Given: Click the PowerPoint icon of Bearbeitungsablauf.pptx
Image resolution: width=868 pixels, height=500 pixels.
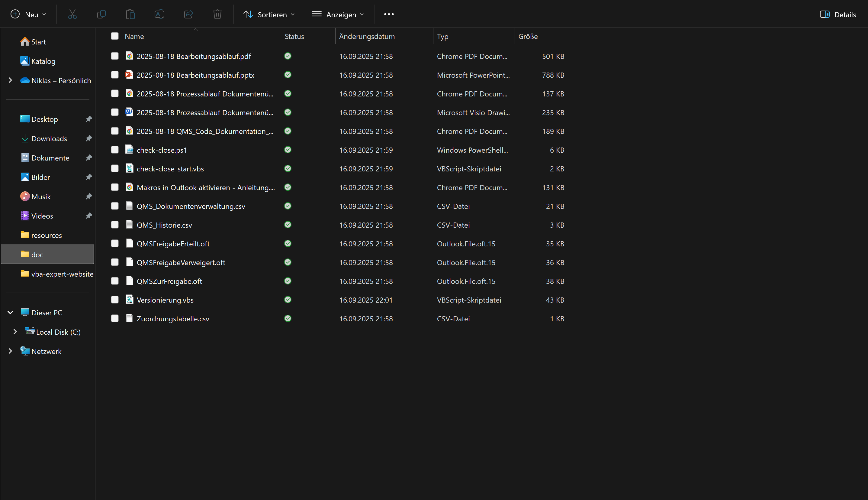Looking at the screenshot, I should point(129,75).
